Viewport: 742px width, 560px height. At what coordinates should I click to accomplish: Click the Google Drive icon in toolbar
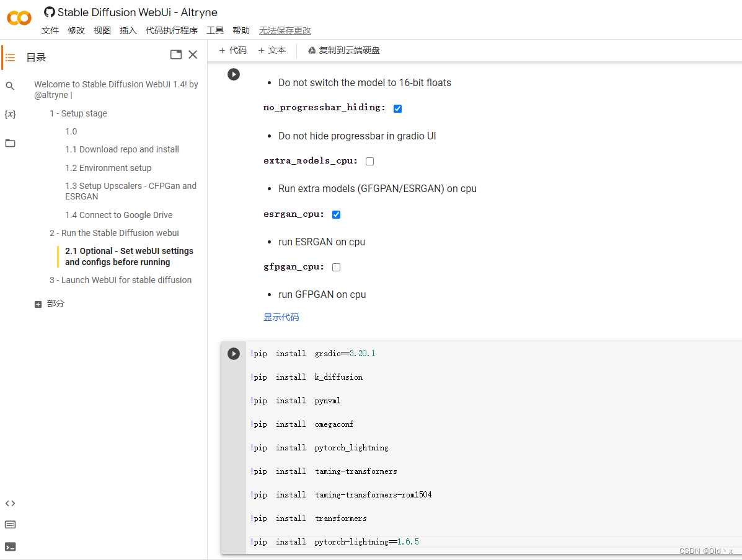click(312, 51)
